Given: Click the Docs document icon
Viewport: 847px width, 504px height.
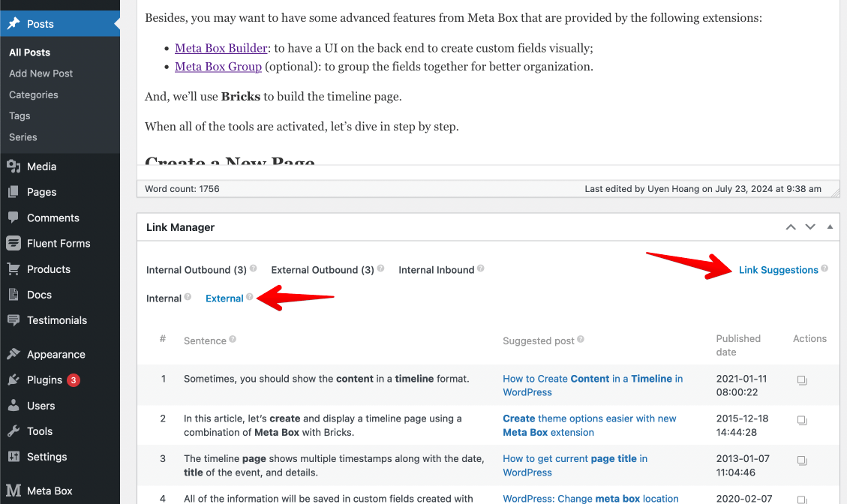Looking at the screenshot, I should tap(14, 295).
